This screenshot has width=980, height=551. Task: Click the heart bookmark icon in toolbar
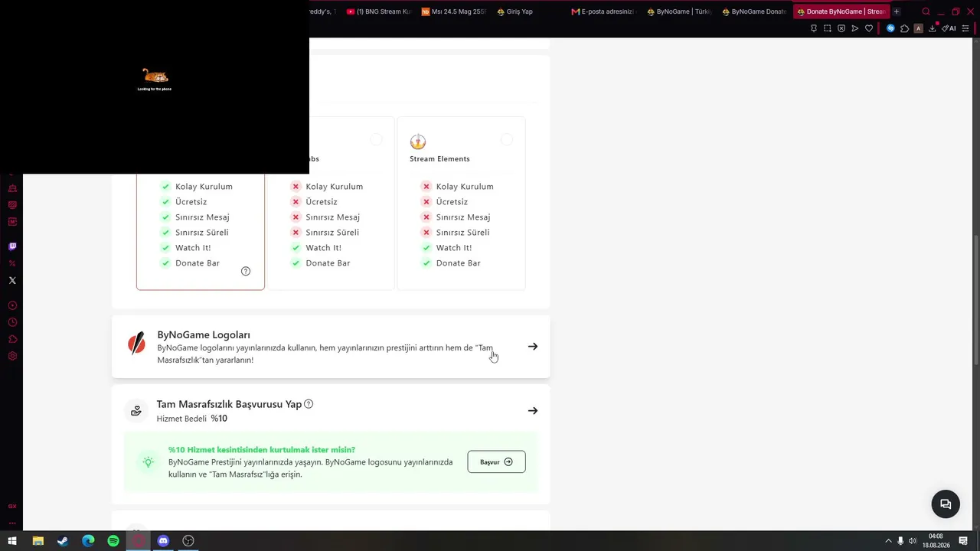[x=869, y=28]
